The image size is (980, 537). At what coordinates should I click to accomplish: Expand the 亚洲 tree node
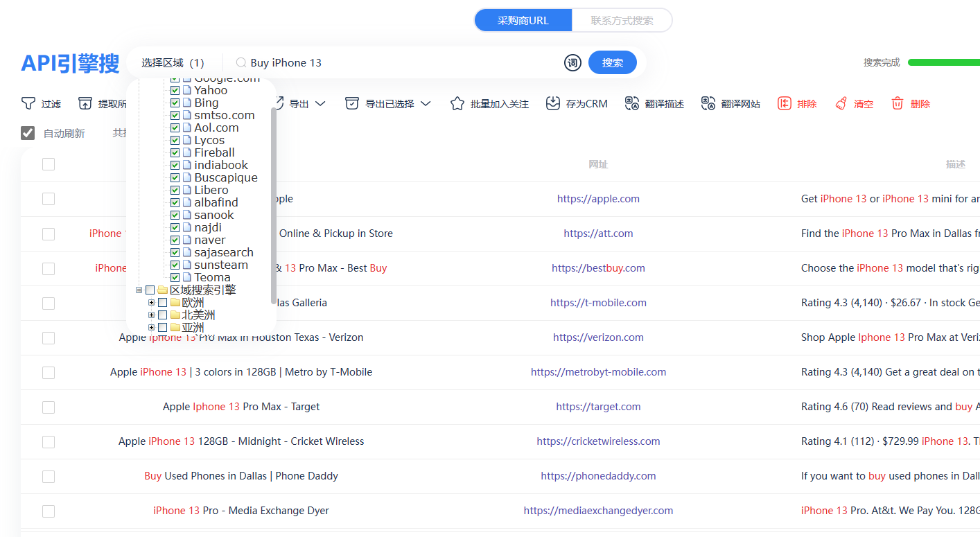(151, 327)
